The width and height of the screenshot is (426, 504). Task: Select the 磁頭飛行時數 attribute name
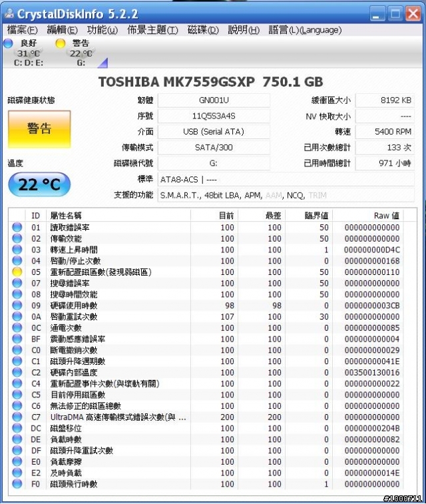point(74,484)
